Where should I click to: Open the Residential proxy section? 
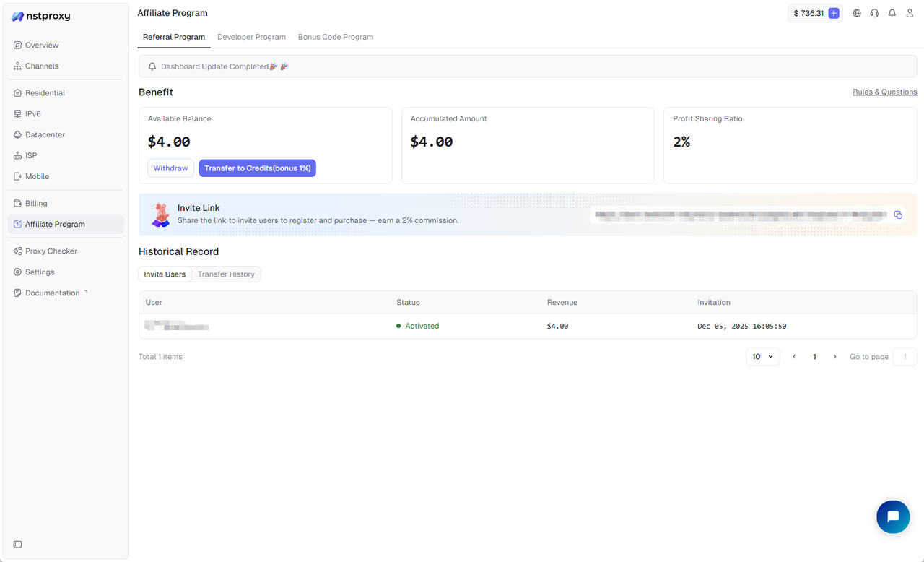click(43, 92)
